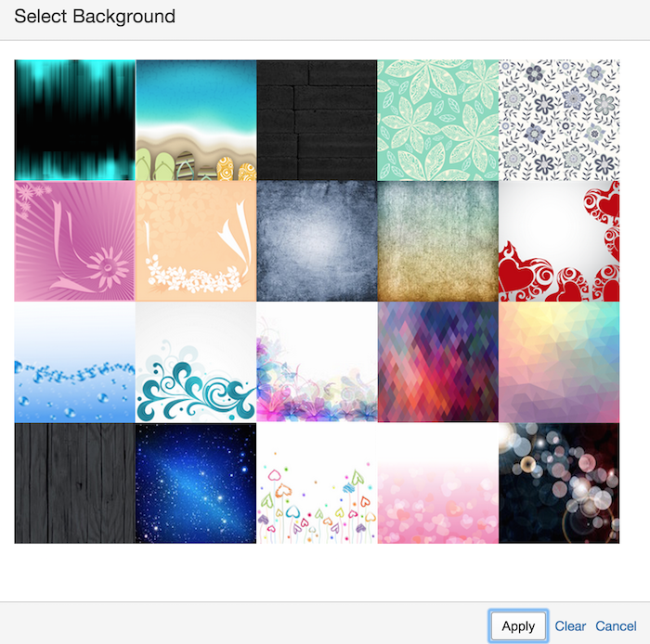This screenshot has height=644, width=650.
Task: Choose the pastel low-poly gradient background
Action: [x=559, y=362]
